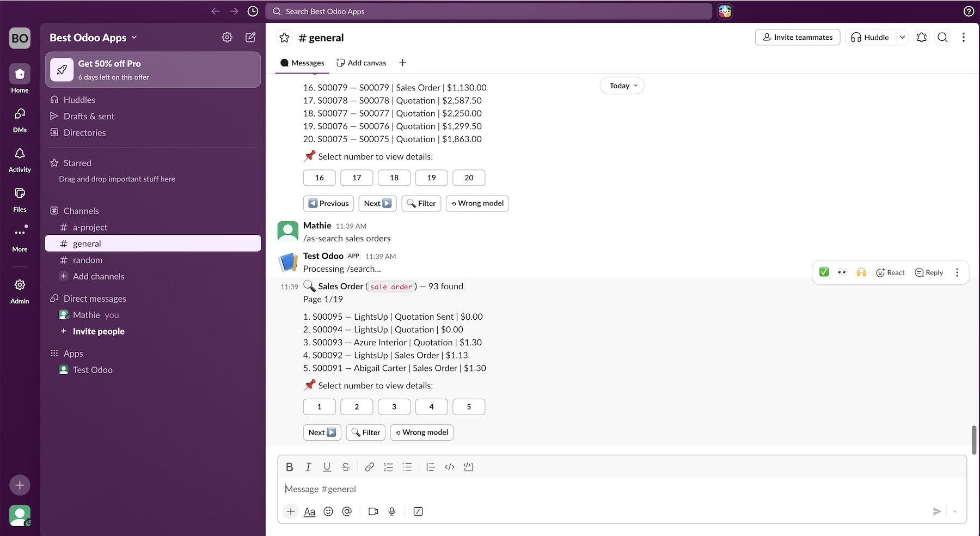Open the emoji picker in the message composer
The image size is (980, 536).
(328, 511)
